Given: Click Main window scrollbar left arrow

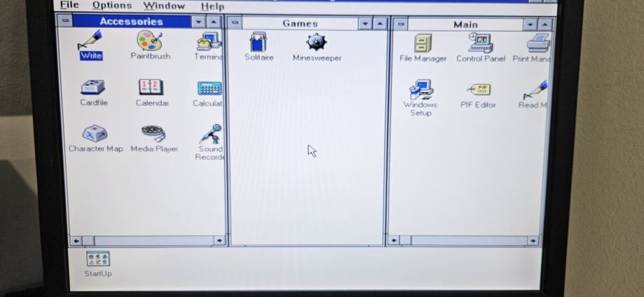Looking at the screenshot, I should pyautogui.click(x=394, y=240).
